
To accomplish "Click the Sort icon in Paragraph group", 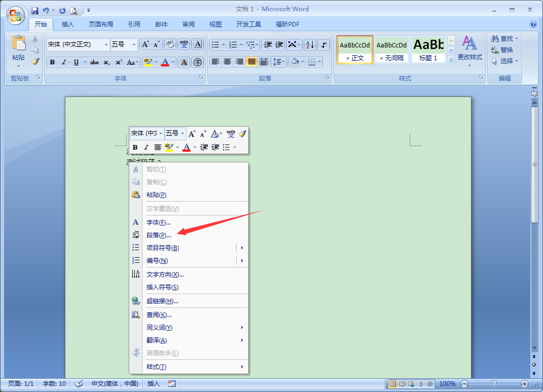I will tap(309, 45).
